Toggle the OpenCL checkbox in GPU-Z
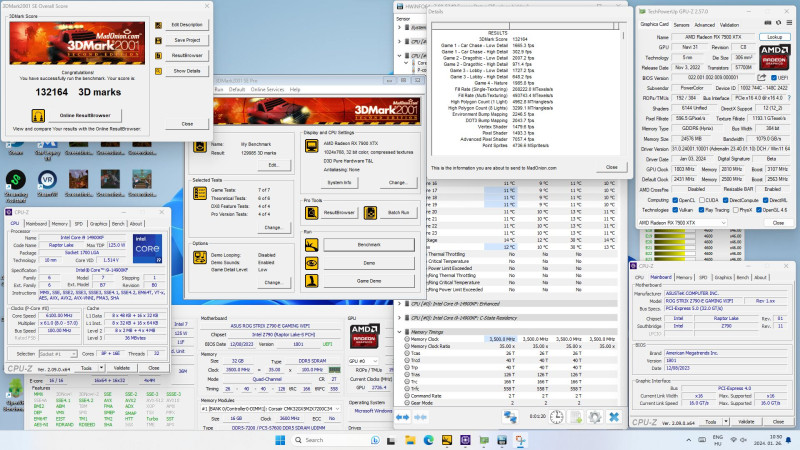The image size is (800, 450). pos(675,200)
